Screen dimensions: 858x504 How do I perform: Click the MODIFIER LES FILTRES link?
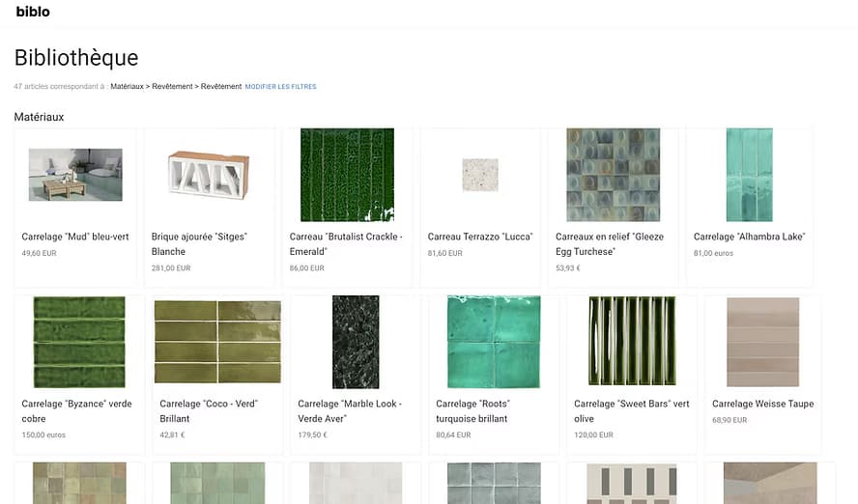[280, 87]
